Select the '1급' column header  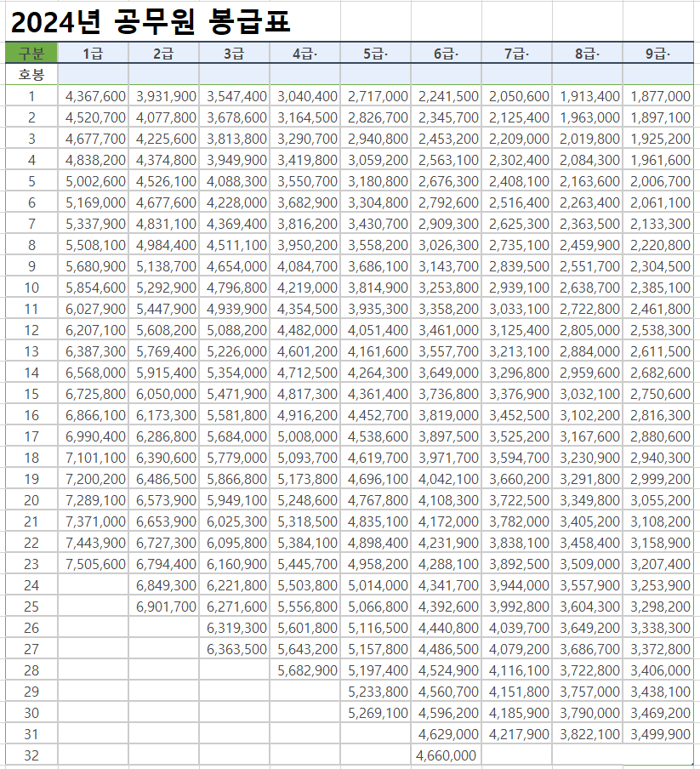click(x=94, y=53)
